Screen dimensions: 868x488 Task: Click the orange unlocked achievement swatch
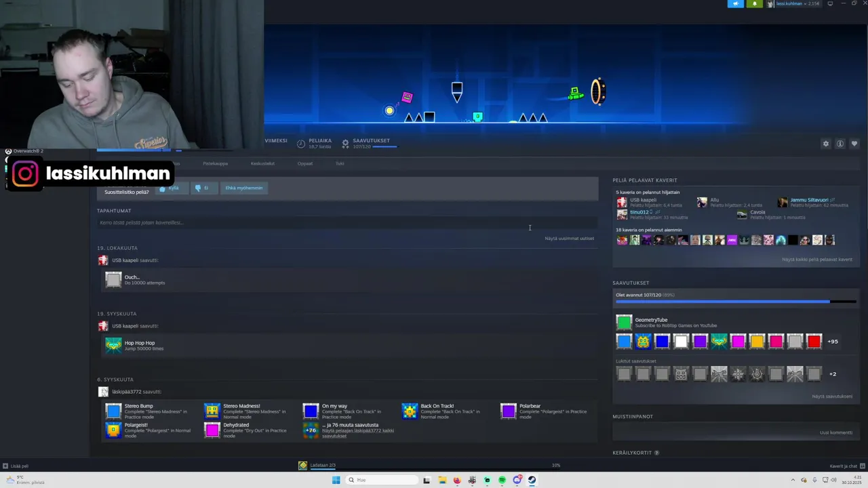coord(757,342)
